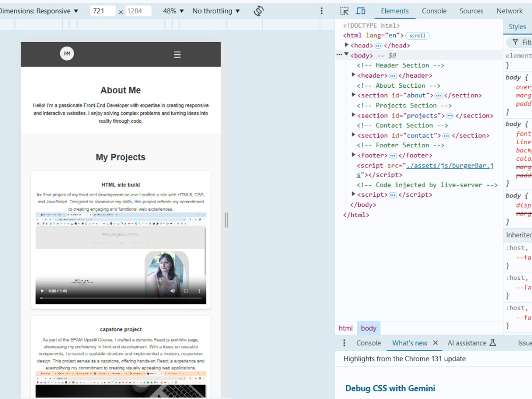Click the About Me heading
Screen dimensions: 532x399
[x=120, y=90]
